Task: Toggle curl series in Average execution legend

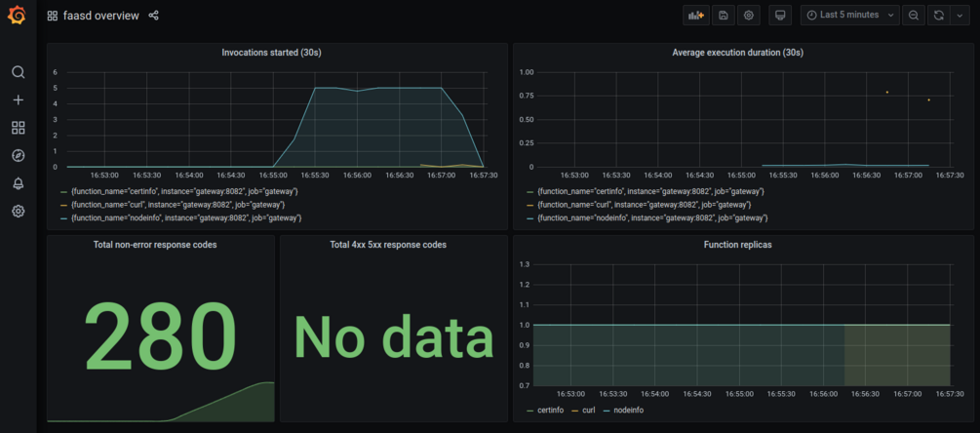Action: coord(644,205)
